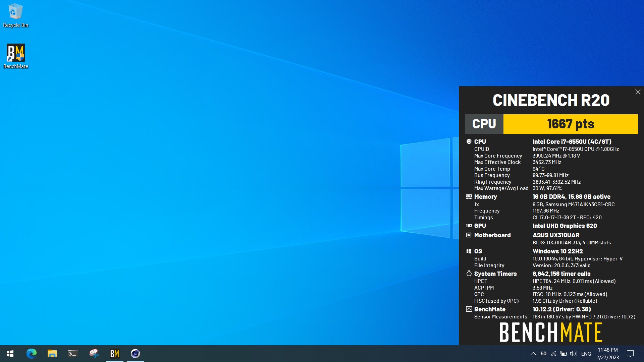
Task: Click the HWiNFO 7.31 sensor measurements line
Action: 584,317
